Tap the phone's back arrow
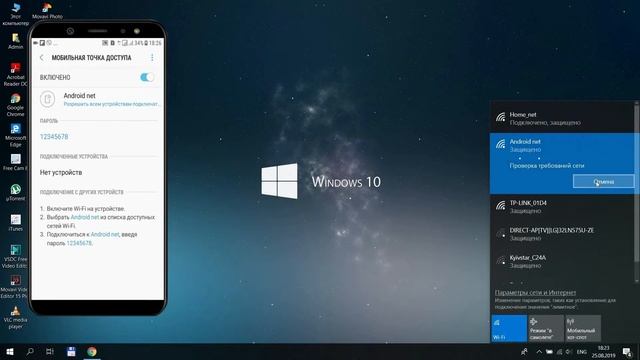The height and width of the screenshot is (360, 640). click(42, 58)
